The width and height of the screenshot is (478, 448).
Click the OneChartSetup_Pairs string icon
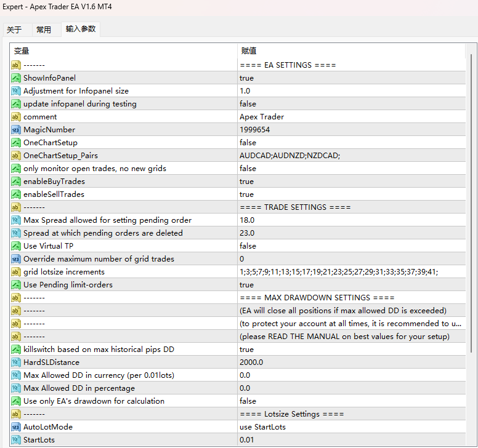(x=16, y=156)
